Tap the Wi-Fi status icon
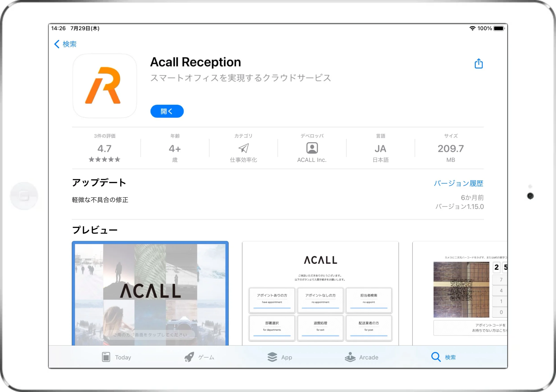This screenshot has width=556, height=392. coord(472,28)
